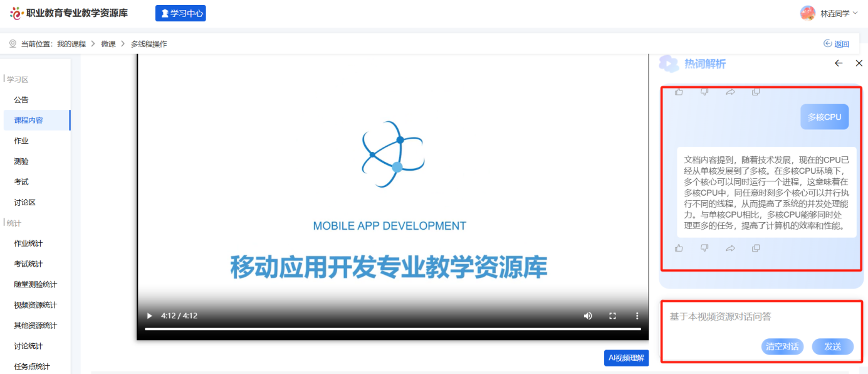Enter video fullscreen mode
The image size is (868, 374).
pyautogui.click(x=613, y=316)
